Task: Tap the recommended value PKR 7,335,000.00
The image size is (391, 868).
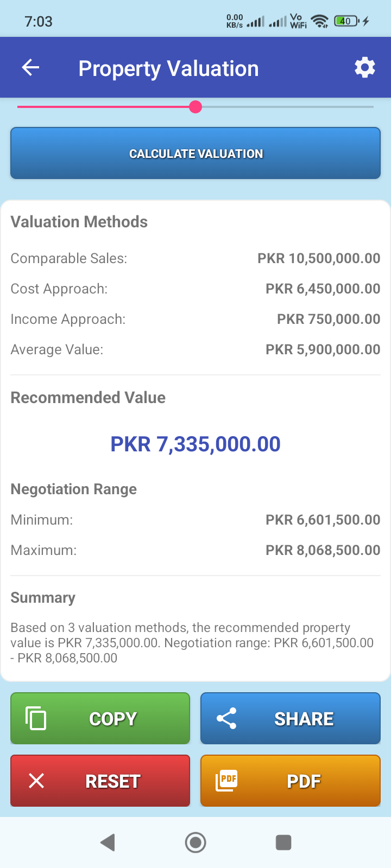Action: tap(195, 444)
